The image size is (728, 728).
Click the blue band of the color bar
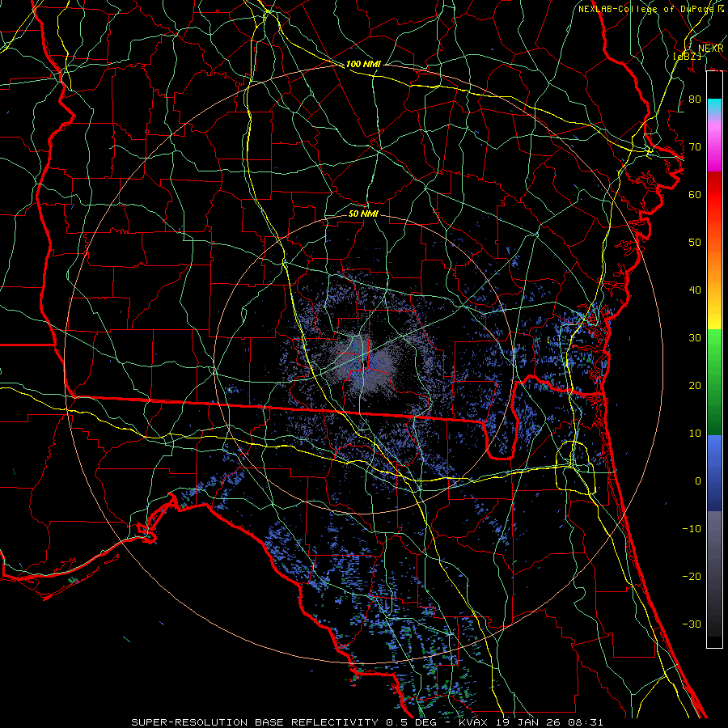pos(714,473)
